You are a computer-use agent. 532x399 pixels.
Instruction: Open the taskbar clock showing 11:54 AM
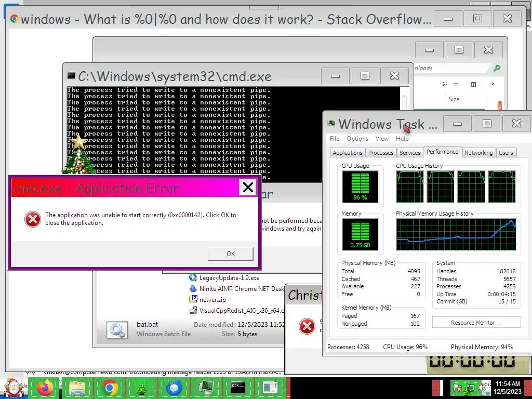click(x=507, y=388)
